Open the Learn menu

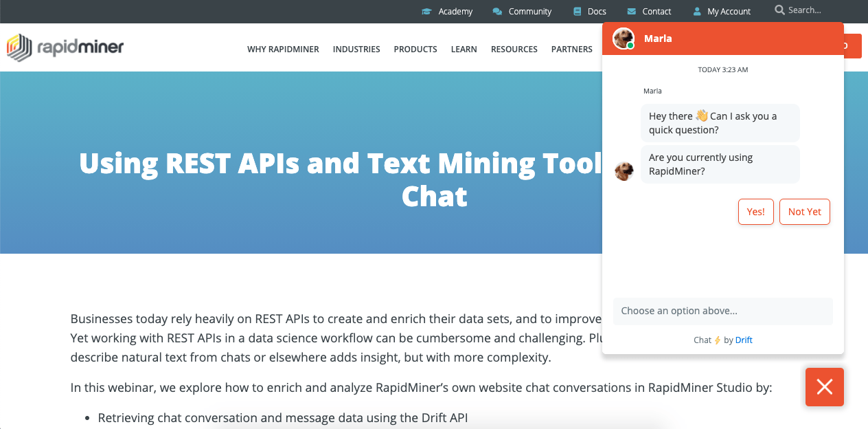(464, 49)
